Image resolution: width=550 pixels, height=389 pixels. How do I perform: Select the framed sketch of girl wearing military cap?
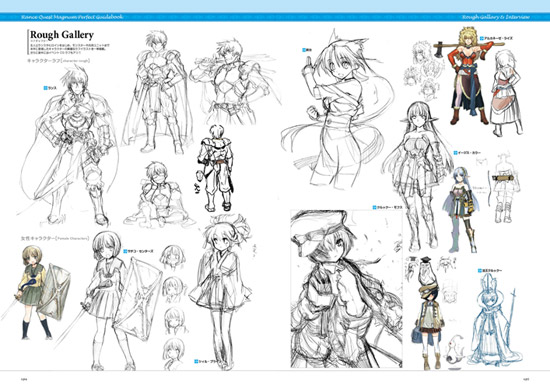pos(347,289)
